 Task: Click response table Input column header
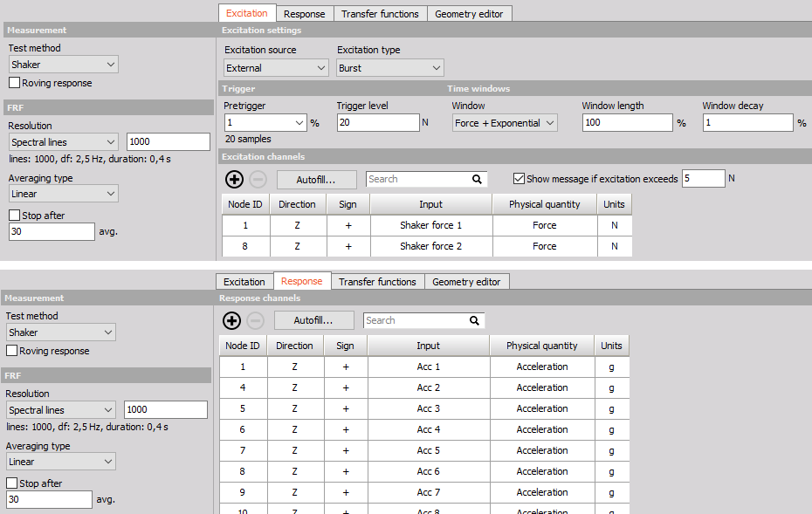point(429,346)
